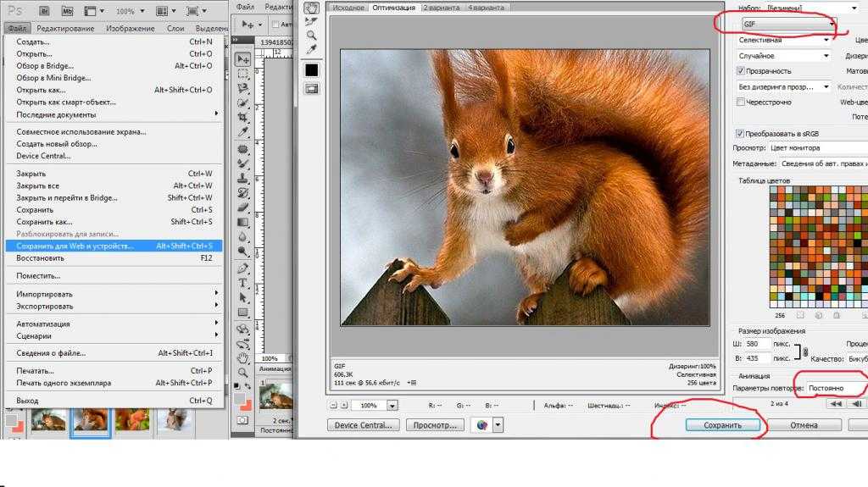Select the Gradient tool

[243, 222]
